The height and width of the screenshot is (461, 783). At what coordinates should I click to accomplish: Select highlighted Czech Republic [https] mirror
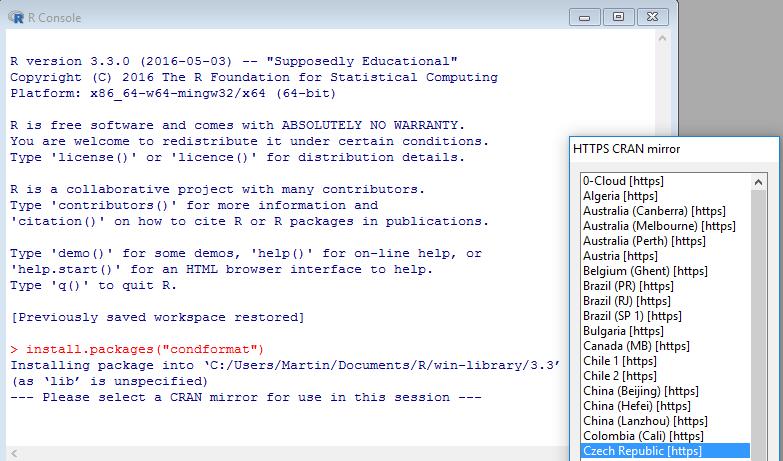point(665,451)
